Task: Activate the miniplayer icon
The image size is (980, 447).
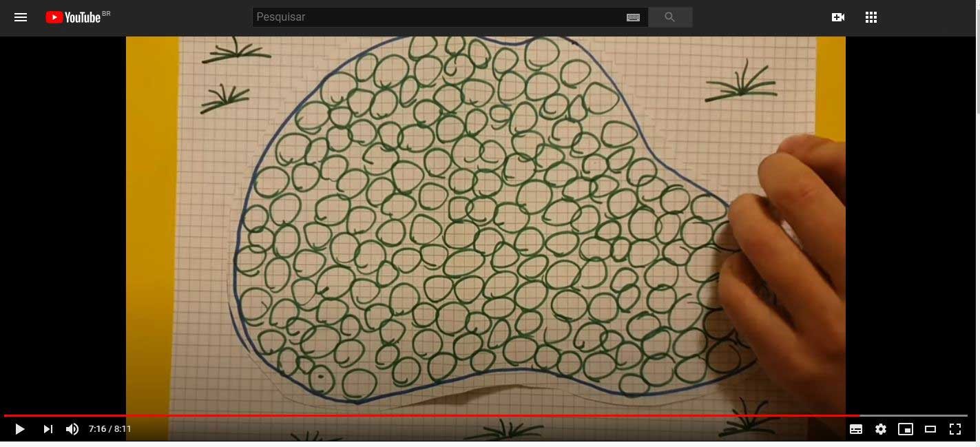Action: tap(906, 429)
